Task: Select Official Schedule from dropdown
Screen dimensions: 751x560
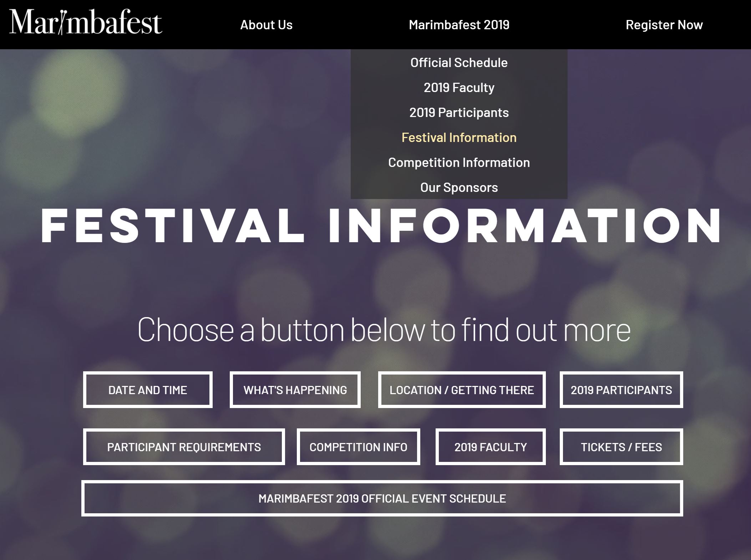Action: pos(459,62)
